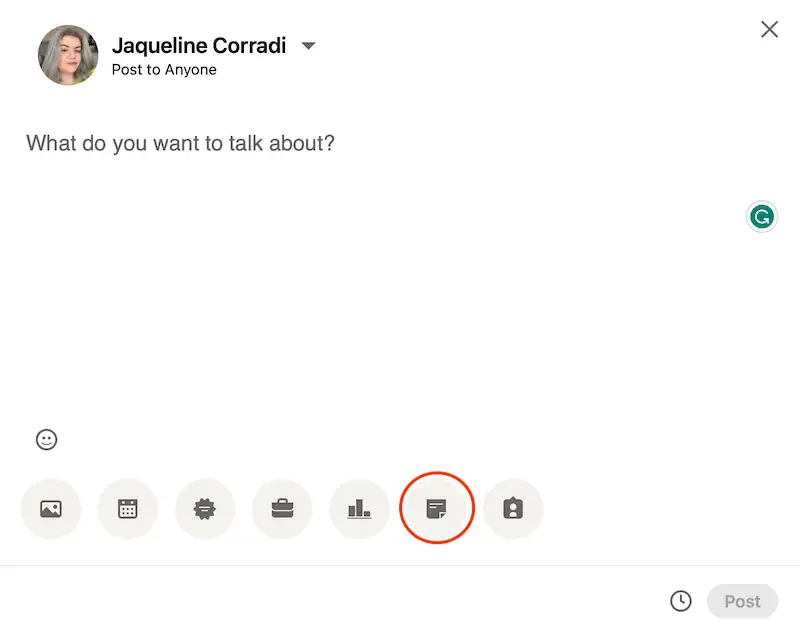Click empty footer area left of clock icon
This screenshot has width=800, height=627.
click(350, 600)
